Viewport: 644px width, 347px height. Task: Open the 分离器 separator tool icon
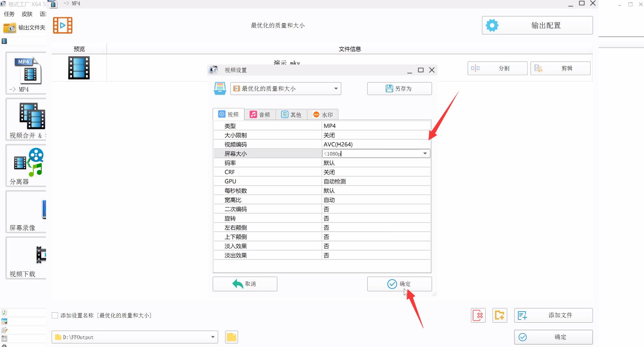[29, 162]
